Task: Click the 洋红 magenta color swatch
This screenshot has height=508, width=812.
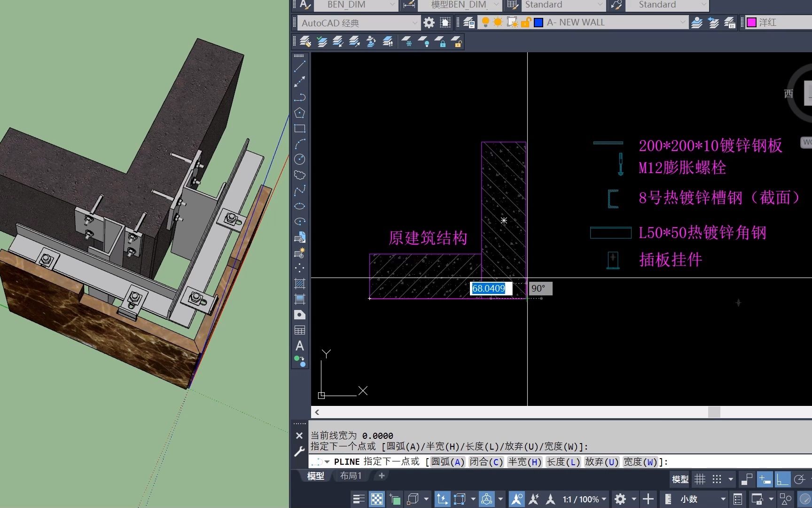Action: [x=752, y=22]
